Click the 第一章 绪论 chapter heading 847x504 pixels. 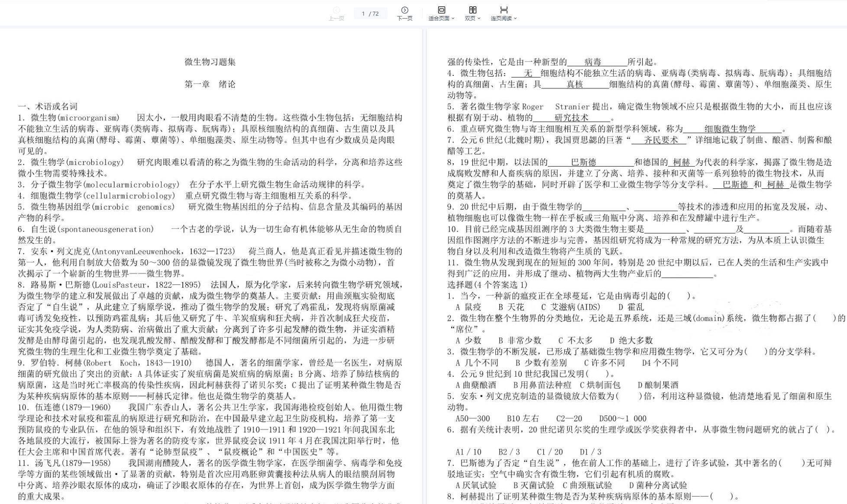point(210,84)
